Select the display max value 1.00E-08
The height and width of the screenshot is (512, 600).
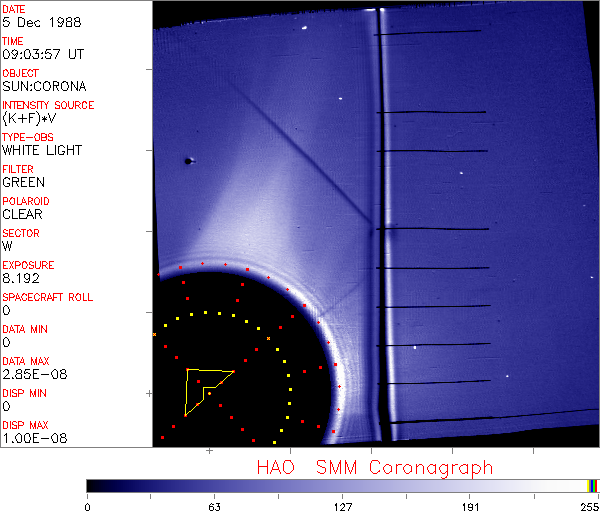(35, 438)
